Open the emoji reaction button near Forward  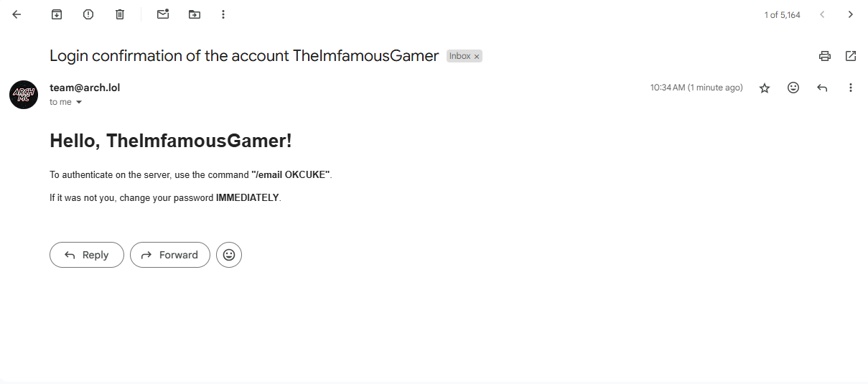click(x=229, y=255)
